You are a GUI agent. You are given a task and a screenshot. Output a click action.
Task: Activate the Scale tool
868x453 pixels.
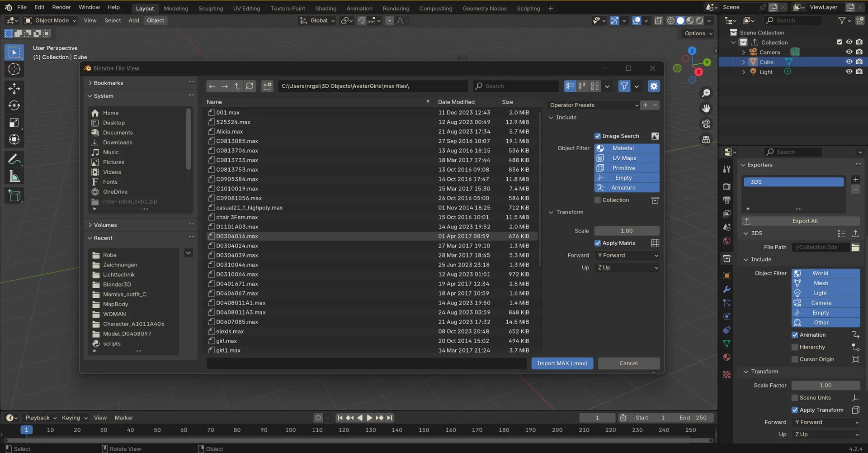click(x=14, y=123)
